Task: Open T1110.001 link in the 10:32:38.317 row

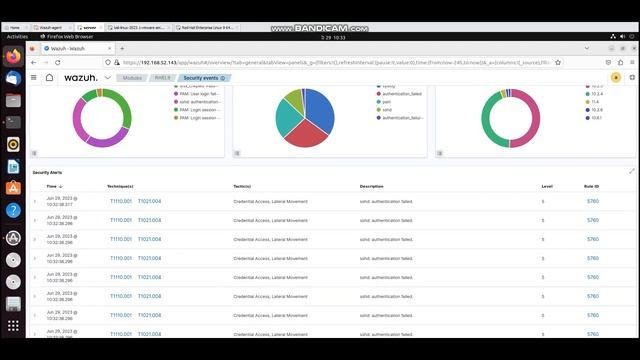Action: (x=121, y=201)
